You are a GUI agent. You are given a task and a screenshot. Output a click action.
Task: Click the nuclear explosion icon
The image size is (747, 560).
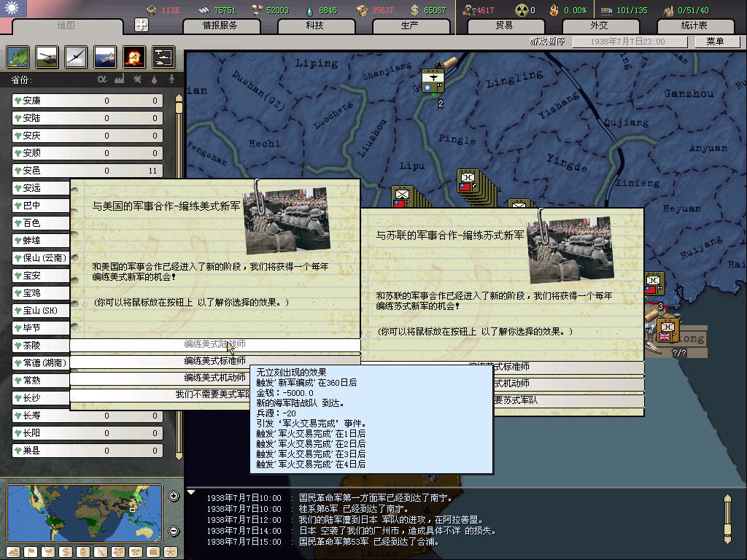[134, 56]
